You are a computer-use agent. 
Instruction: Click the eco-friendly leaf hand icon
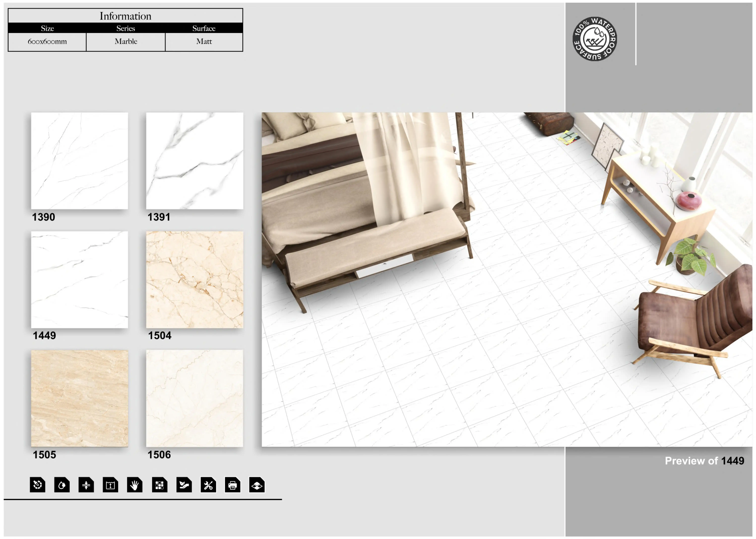tap(184, 485)
